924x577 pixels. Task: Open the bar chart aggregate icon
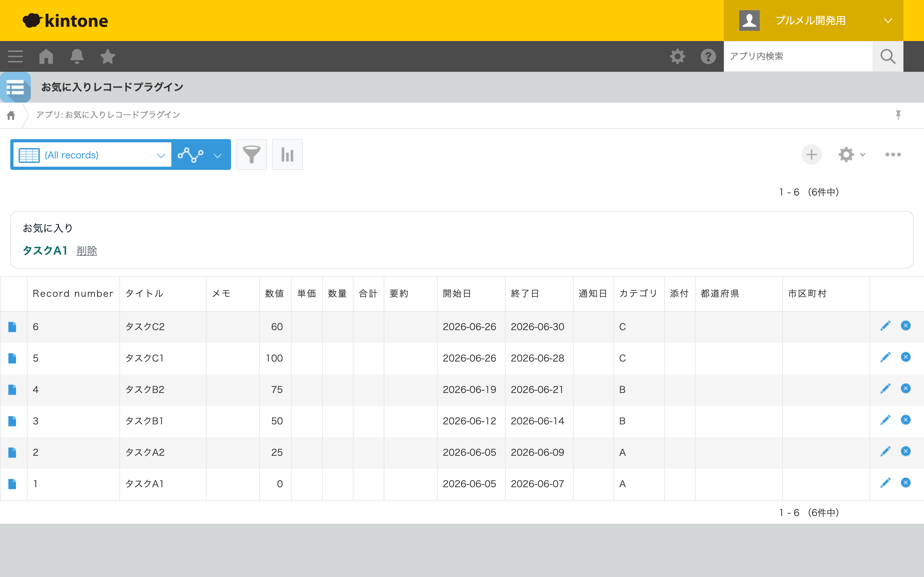(x=287, y=155)
